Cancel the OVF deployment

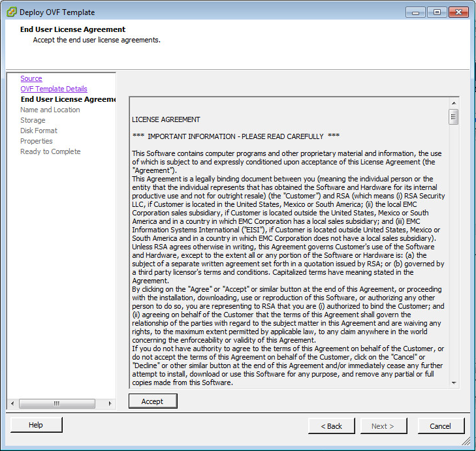pos(441,426)
